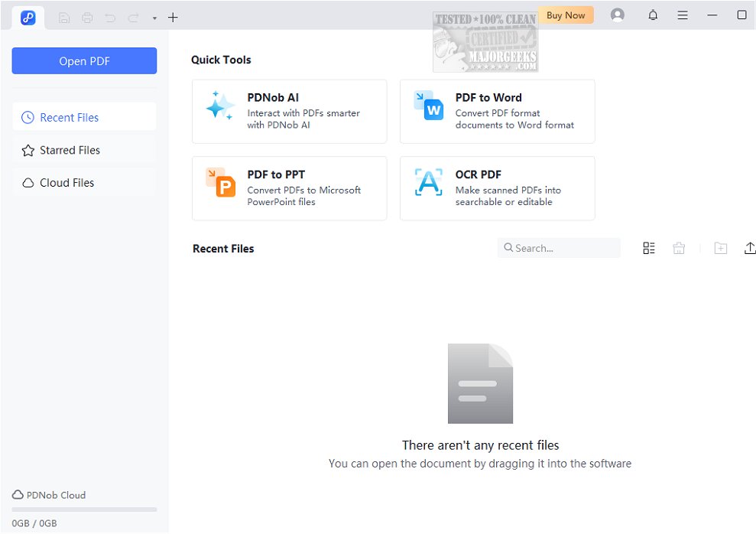This screenshot has width=756, height=534.
Task: Click the Print icon in the toolbar
Action: (86, 17)
